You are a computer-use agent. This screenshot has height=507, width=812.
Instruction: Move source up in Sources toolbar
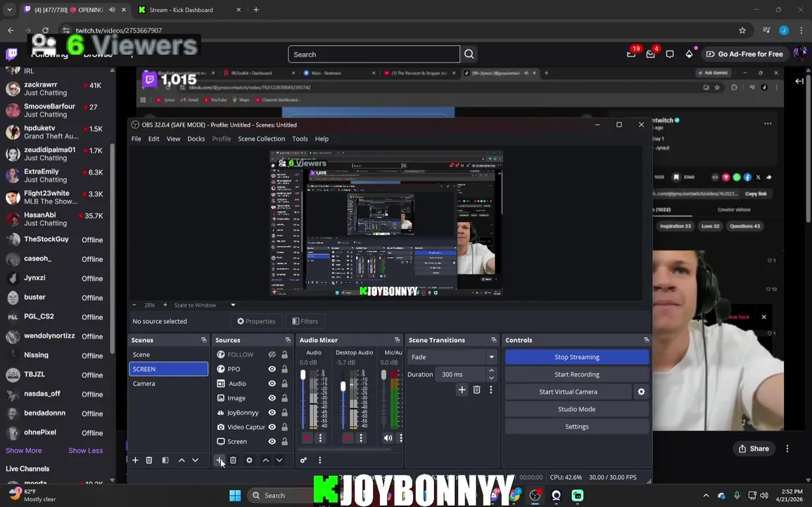click(x=266, y=460)
